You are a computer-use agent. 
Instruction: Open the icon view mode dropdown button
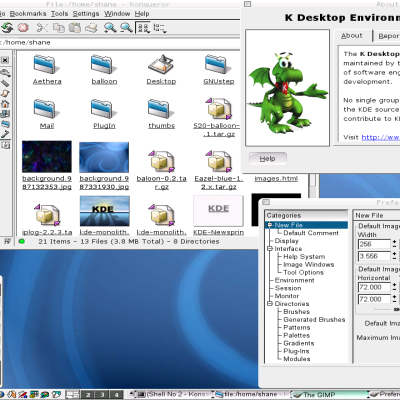[x=144, y=28]
